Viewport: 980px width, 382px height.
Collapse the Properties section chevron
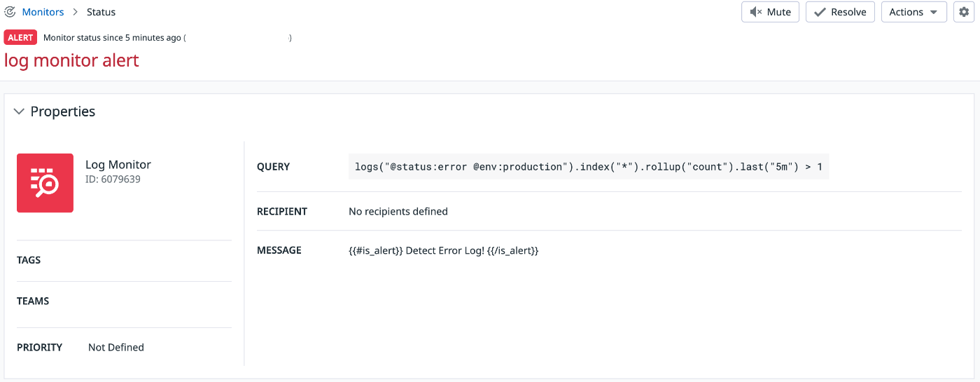[19, 111]
